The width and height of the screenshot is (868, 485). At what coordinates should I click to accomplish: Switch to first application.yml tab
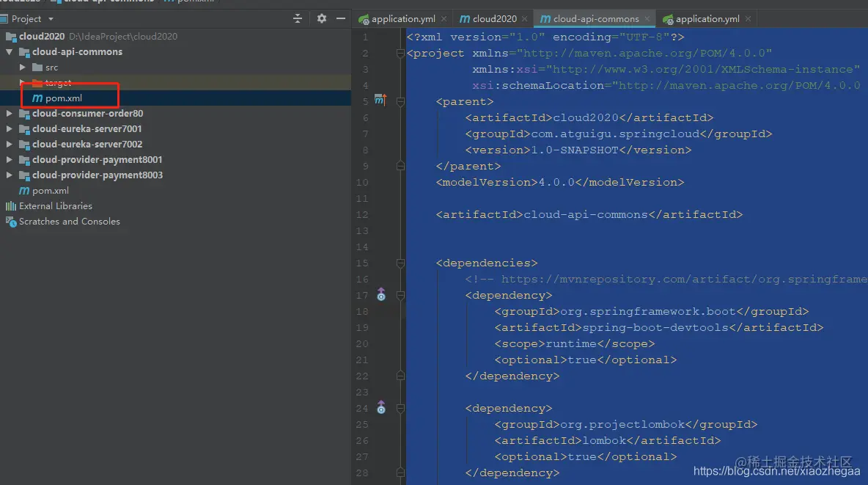coord(403,19)
